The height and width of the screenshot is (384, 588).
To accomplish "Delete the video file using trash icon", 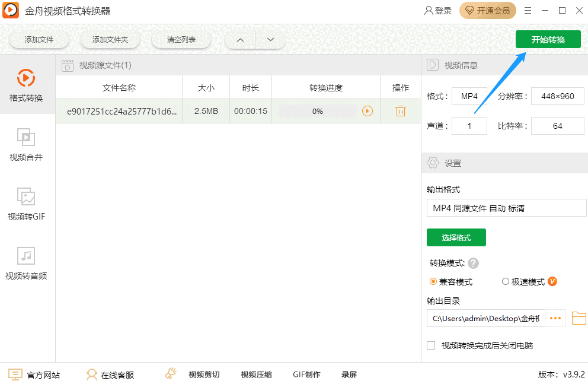I will coord(401,111).
